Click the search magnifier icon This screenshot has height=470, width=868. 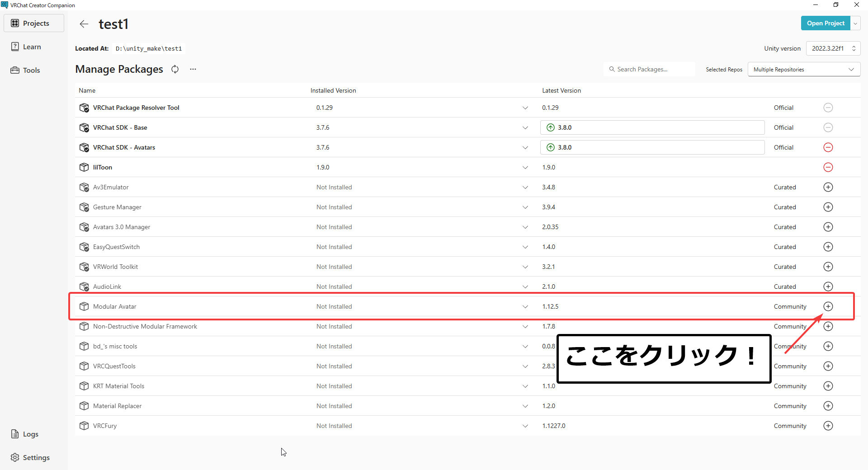(x=612, y=69)
